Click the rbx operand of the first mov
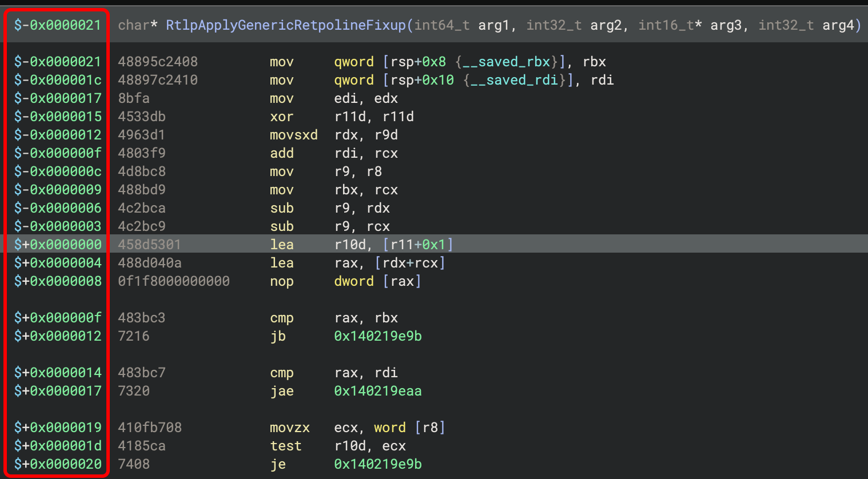Screen dimensions: 868x479 [x=595, y=61]
